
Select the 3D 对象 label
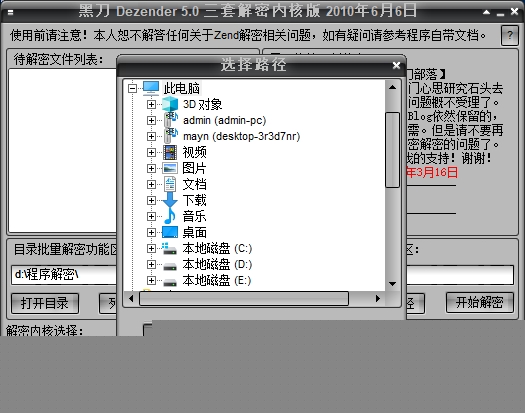coord(202,105)
